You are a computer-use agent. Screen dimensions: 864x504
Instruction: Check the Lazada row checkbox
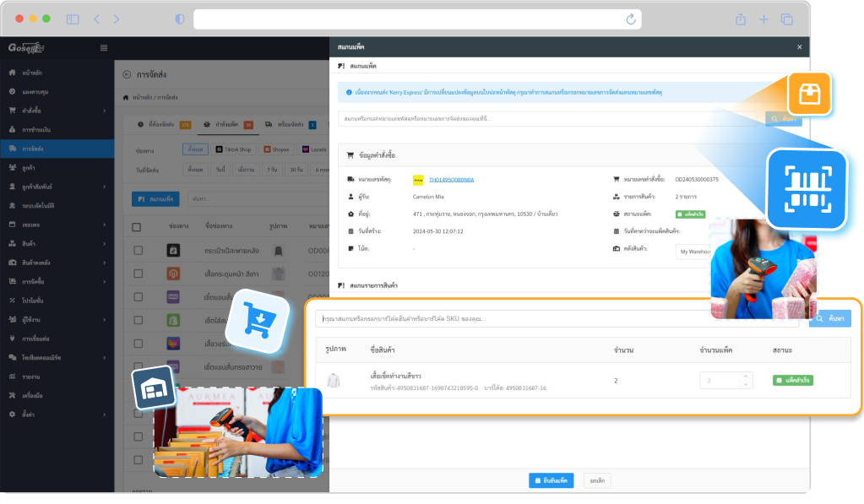[139, 343]
